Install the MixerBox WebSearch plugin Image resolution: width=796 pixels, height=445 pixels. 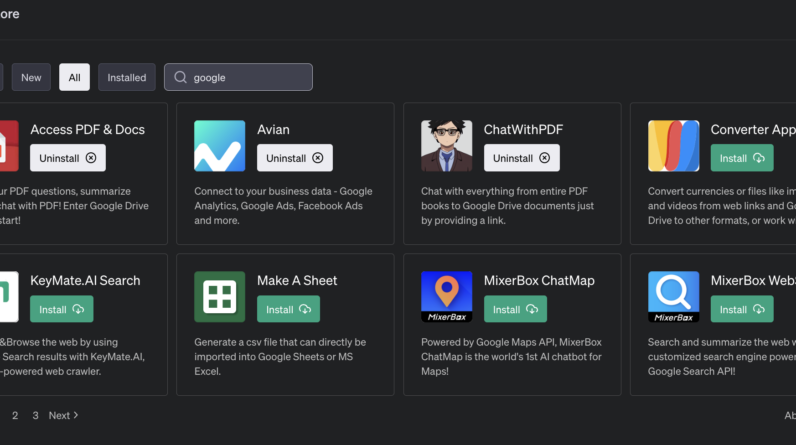pos(742,309)
